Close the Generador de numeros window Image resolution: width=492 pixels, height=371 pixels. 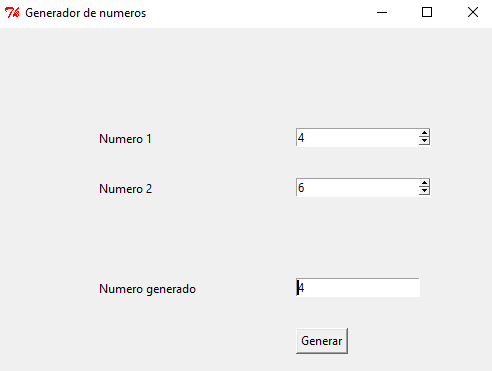(473, 13)
